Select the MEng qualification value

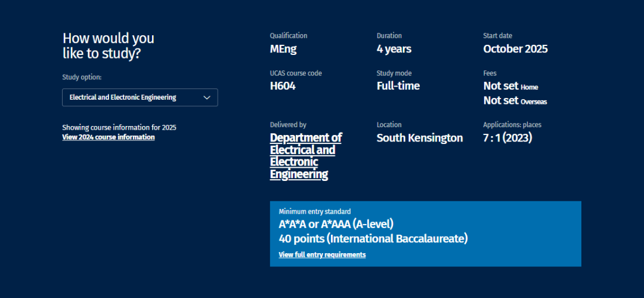coord(283,49)
